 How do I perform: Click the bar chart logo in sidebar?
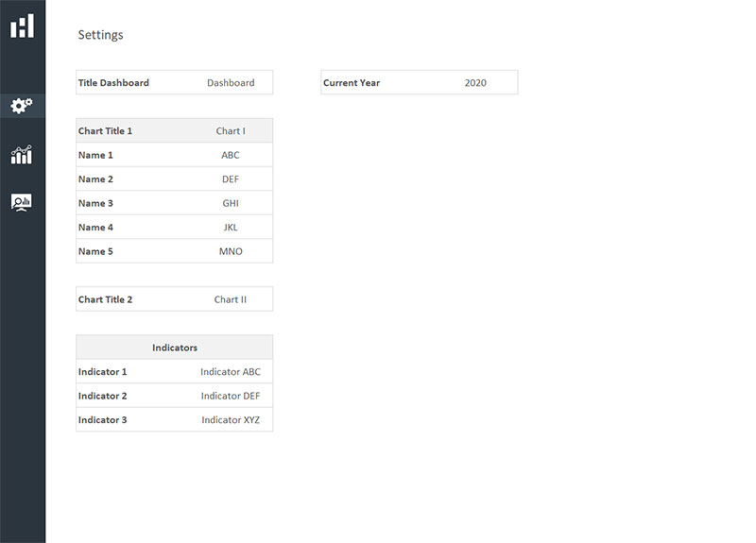22,25
